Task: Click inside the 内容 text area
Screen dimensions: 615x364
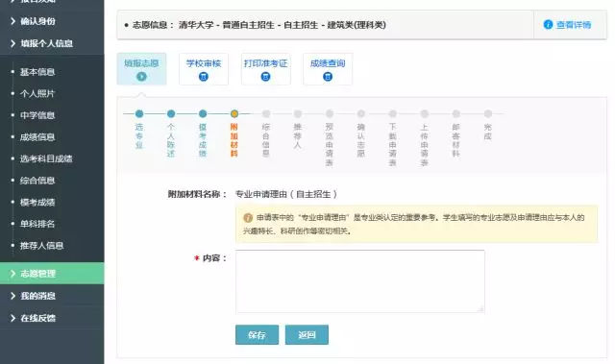Action: (x=360, y=281)
